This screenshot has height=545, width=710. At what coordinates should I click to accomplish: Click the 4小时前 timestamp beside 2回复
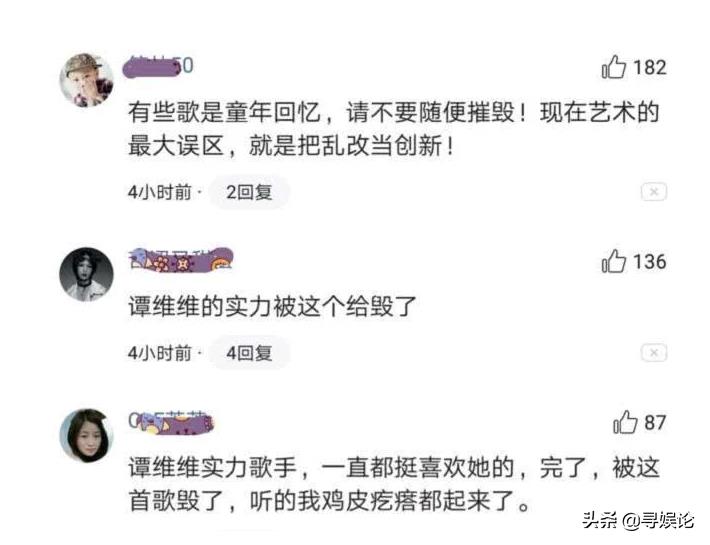(x=160, y=192)
